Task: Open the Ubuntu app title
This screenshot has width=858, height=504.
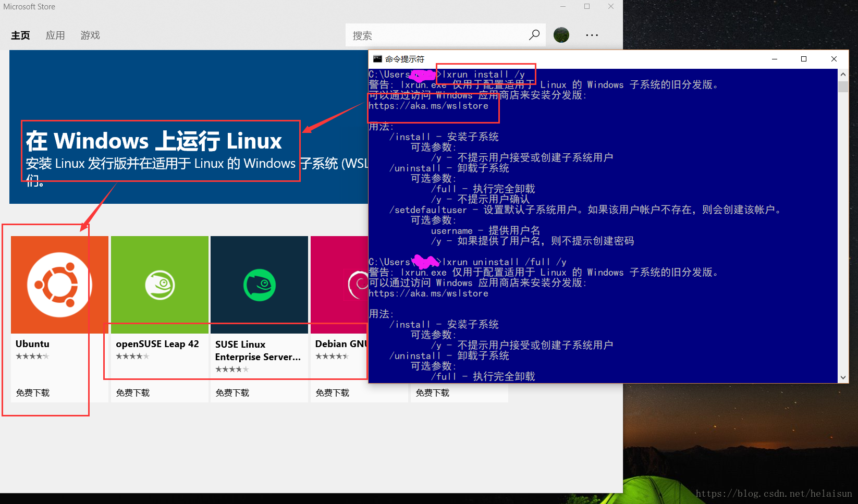Action: (32, 344)
